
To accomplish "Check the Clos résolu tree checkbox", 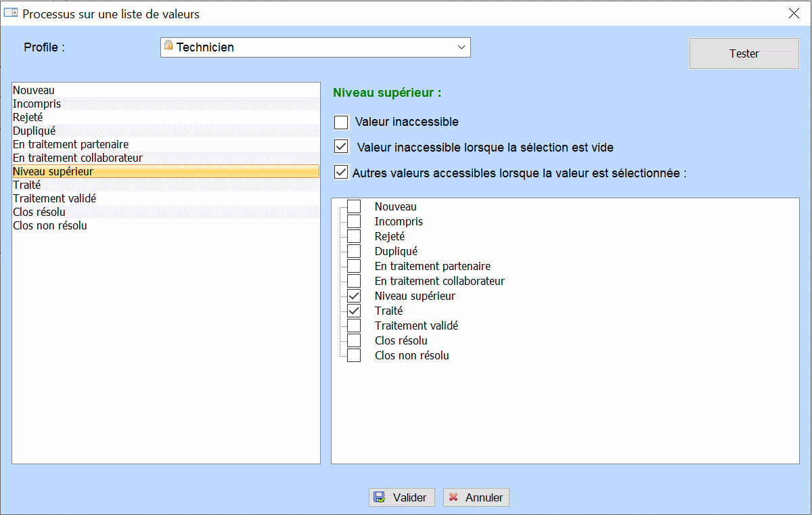I will 354,340.
